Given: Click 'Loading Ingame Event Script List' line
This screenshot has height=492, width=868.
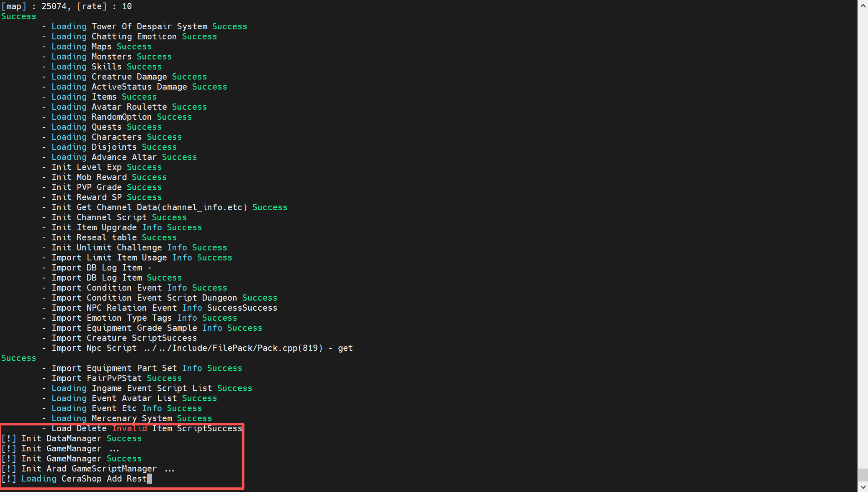Looking at the screenshot, I should [147, 388].
